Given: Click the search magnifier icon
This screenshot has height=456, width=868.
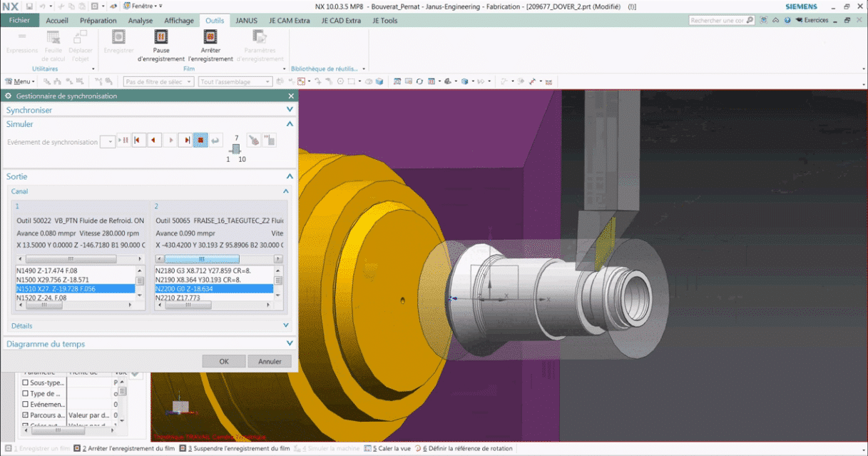Looking at the screenshot, I should (x=750, y=21).
